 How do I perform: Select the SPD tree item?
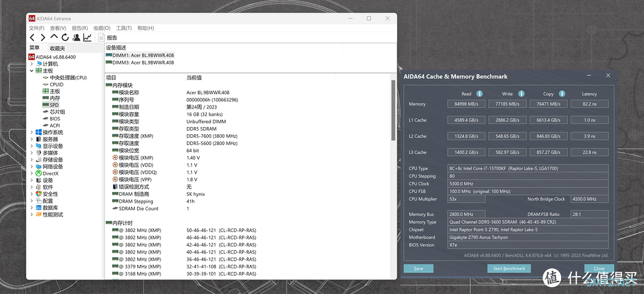pyautogui.click(x=51, y=105)
